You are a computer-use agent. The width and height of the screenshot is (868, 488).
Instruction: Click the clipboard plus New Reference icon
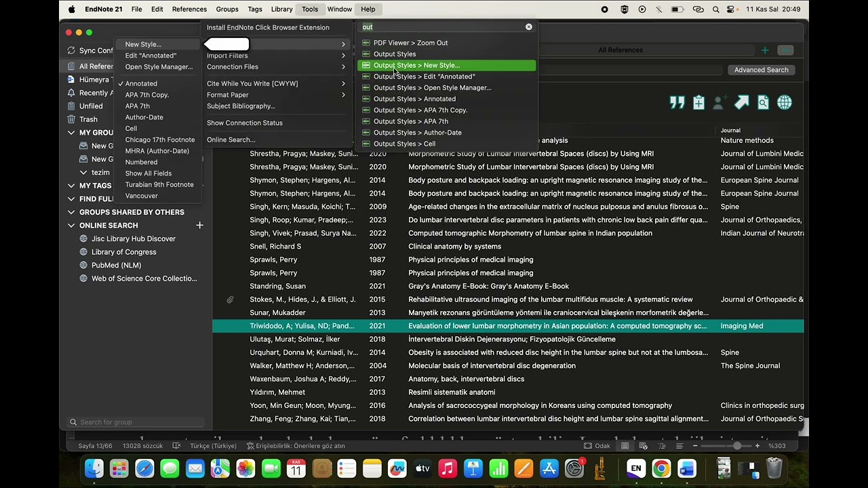[698, 102]
